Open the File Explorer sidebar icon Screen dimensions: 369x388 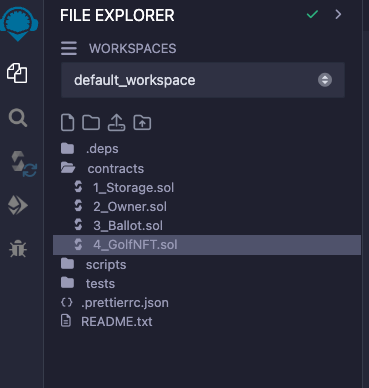coord(17,73)
